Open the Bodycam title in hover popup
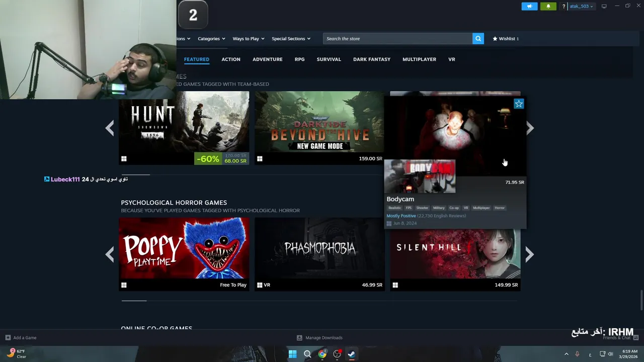 [x=400, y=199]
